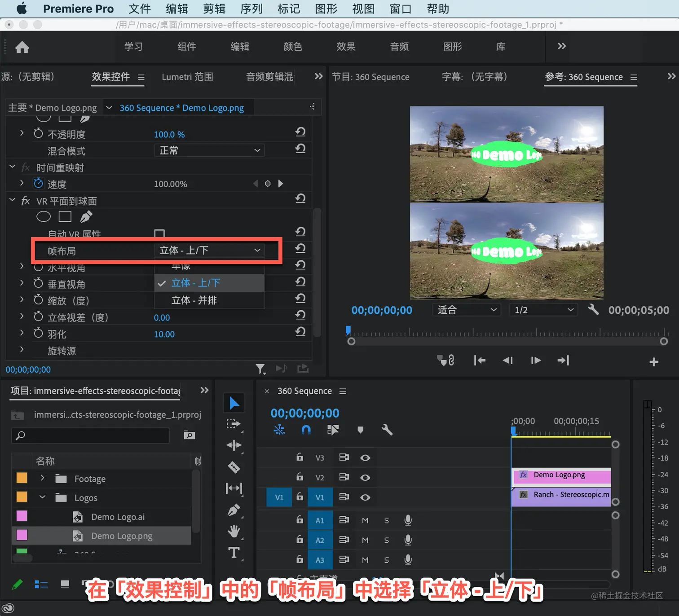Open the 混合模式 dropdown
Screen dimensions: 679x616
[209, 150]
